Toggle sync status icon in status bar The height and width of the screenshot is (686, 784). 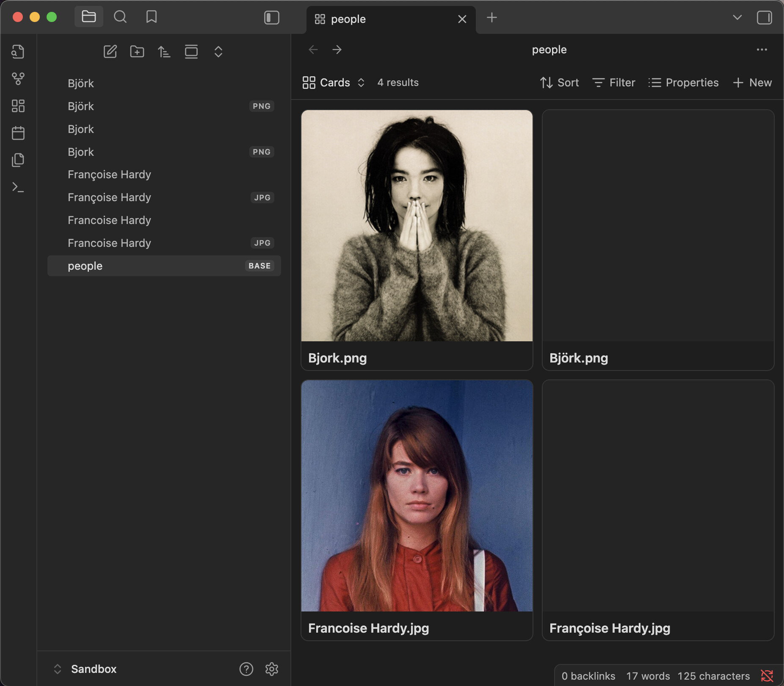click(x=767, y=676)
